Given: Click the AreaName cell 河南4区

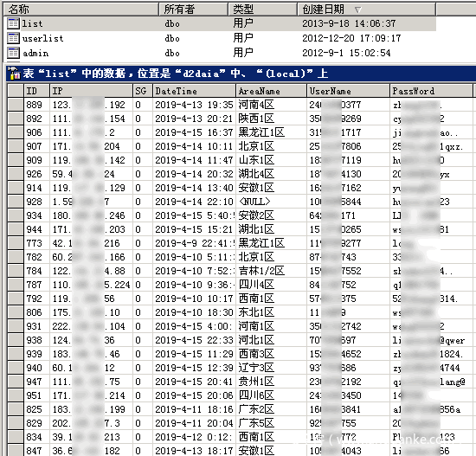Looking at the screenshot, I should [x=271, y=105].
